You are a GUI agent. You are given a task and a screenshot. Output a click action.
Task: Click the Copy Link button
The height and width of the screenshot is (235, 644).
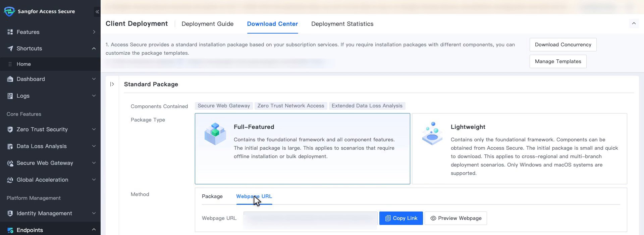click(401, 218)
